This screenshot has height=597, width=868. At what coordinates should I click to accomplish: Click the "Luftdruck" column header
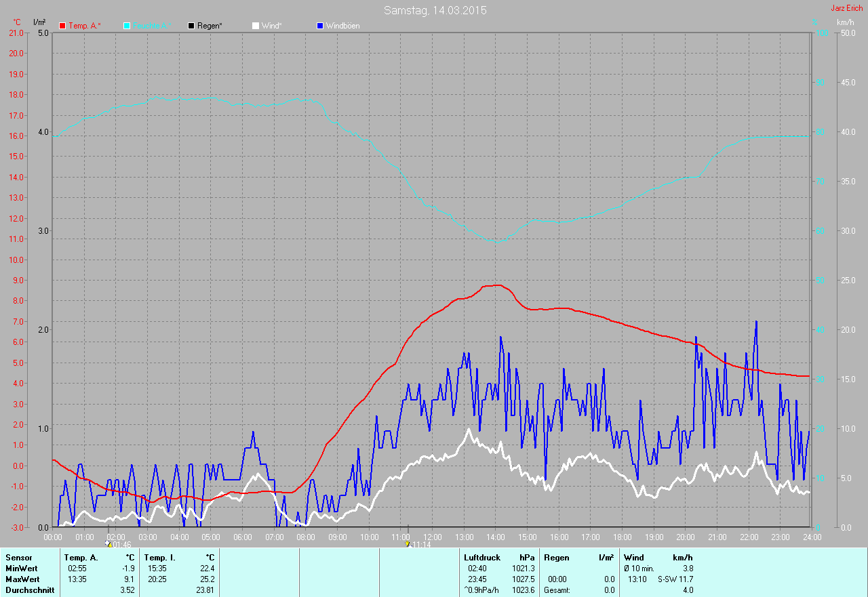pos(482,557)
